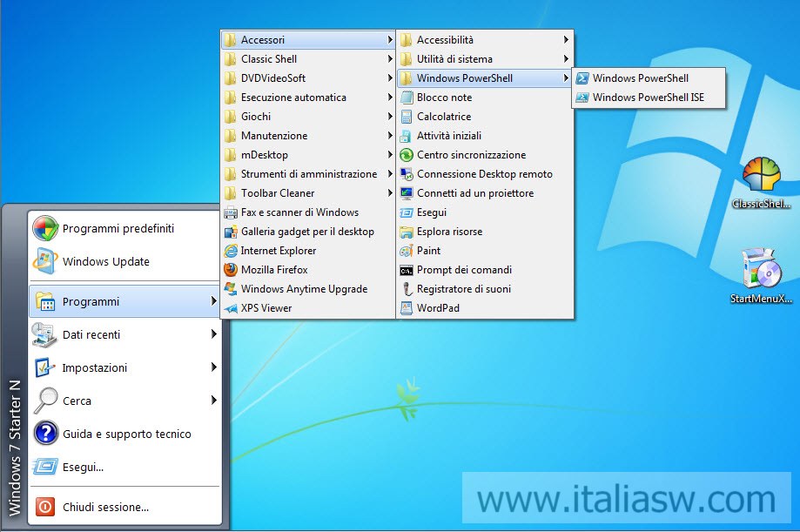Image resolution: width=800 pixels, height=532 pixels.
Task: Open the Strumenti di amministrazione folder
Action: point(308,174)
